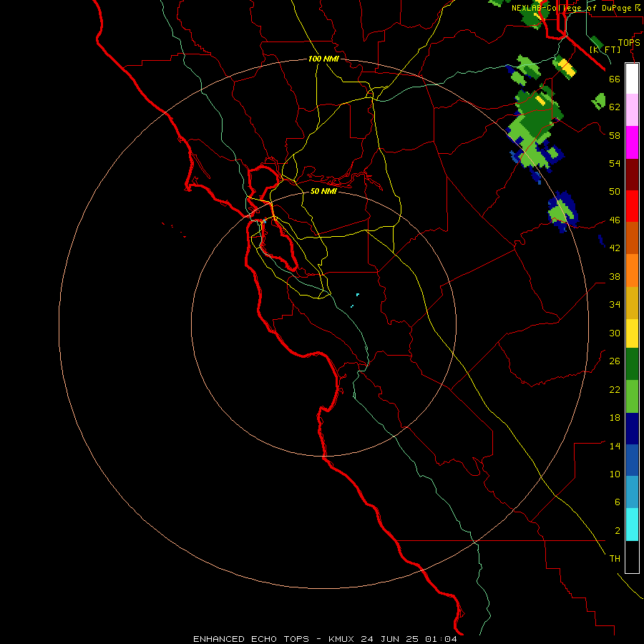644x644 pixels.
Task: Click the "NEXLAB-College of DuPage" credit text
Action: pyautogui.click(x=571, y=8)
